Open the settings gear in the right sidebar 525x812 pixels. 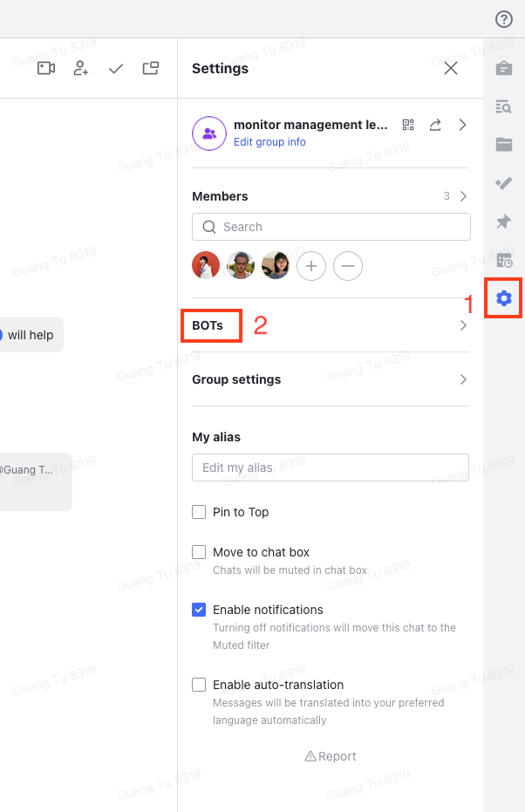click(x=504, y=297)
